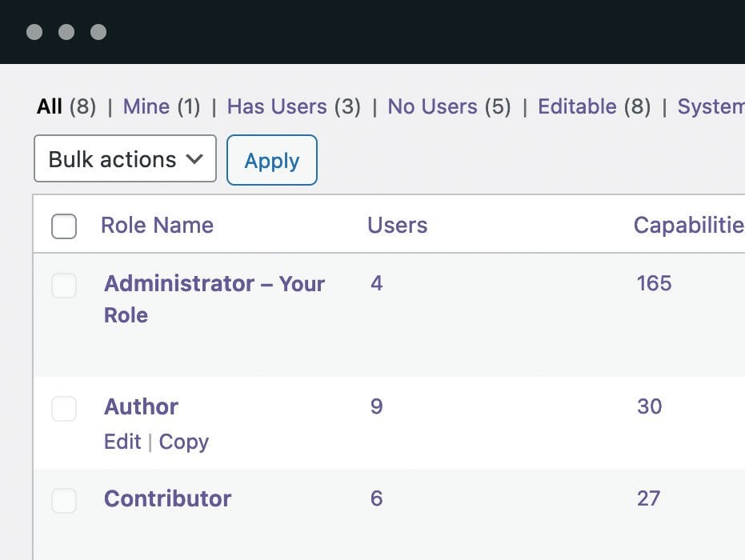The width and height of the screenshot is (745, 560).
Task: Filter roles by Mine
Action: 146,106
